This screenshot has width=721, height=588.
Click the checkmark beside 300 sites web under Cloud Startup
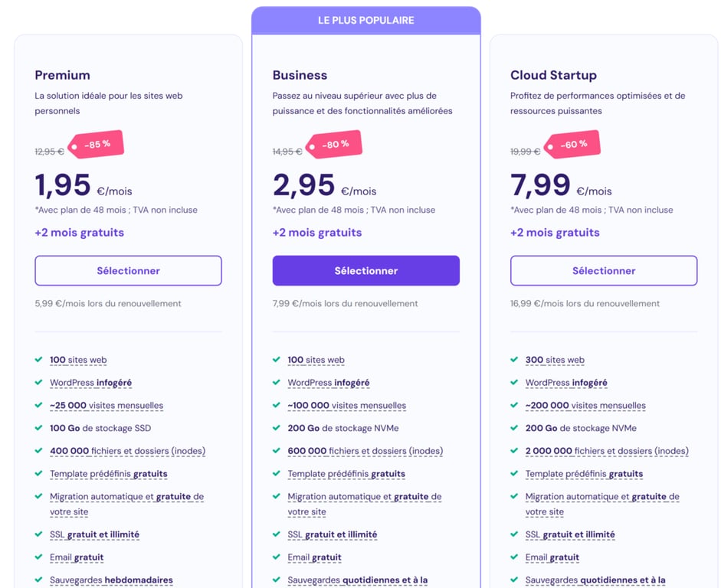coord(515,360)
